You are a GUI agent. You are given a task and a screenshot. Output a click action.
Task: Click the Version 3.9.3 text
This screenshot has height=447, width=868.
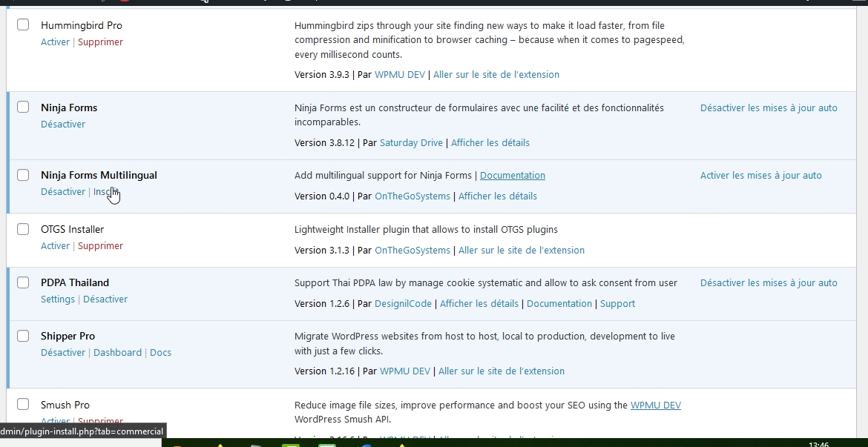(322, 75)
